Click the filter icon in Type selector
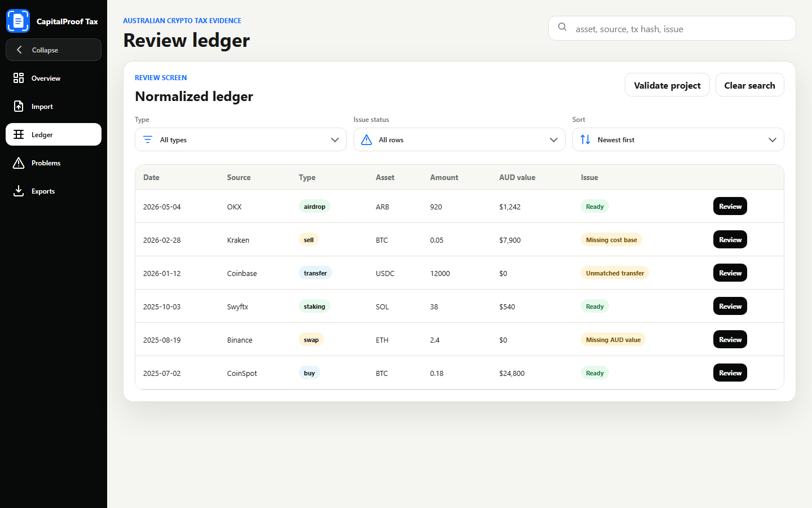Screen dimensions: 812x508 click(x=148, y=139)
